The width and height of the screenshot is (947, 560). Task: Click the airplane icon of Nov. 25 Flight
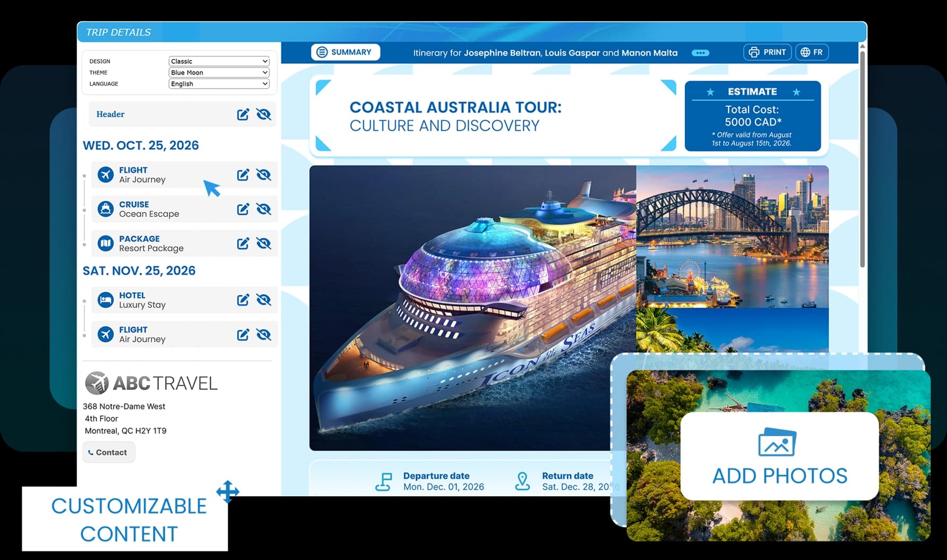coord(106,335)
